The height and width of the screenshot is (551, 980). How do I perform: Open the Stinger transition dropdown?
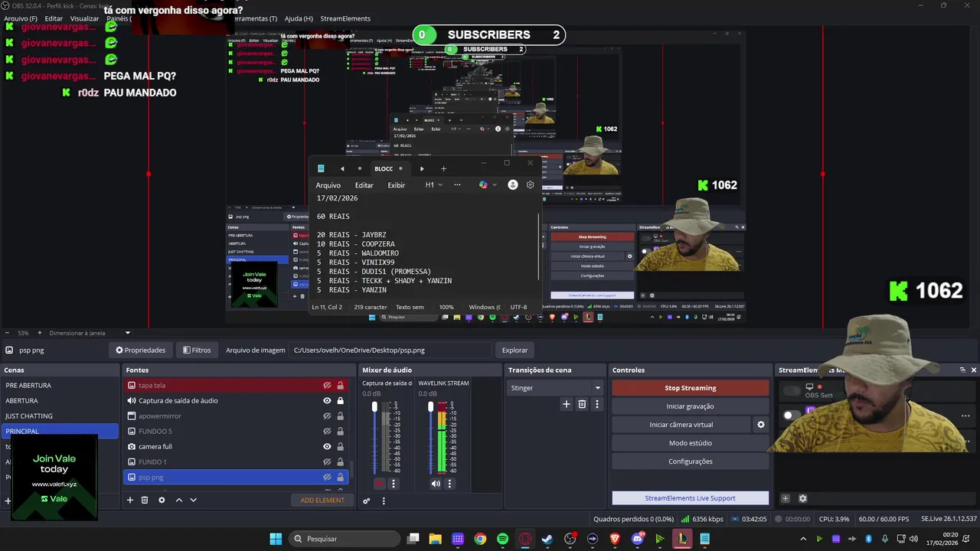pos(556,388)
